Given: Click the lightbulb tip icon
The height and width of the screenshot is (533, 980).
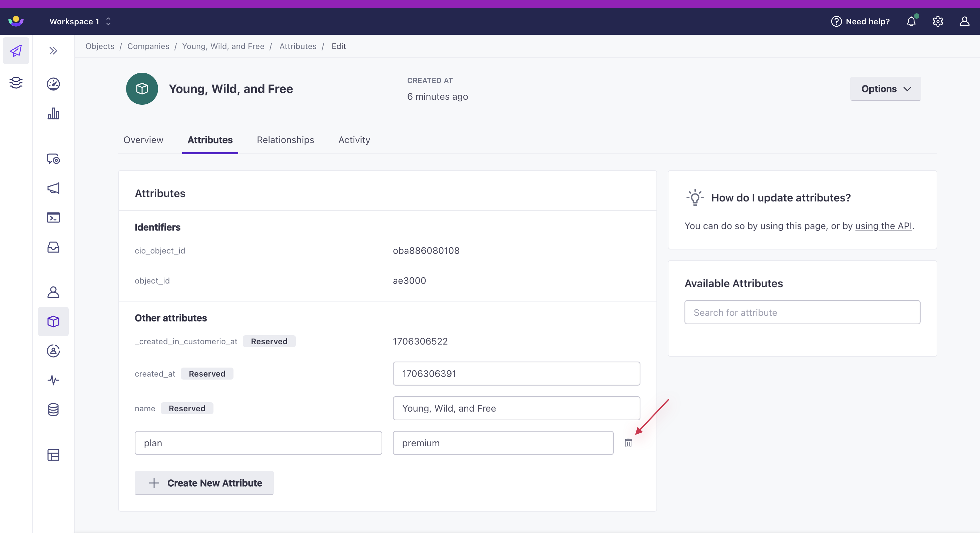Looking at the screenshot, I should tap(695, 197).
